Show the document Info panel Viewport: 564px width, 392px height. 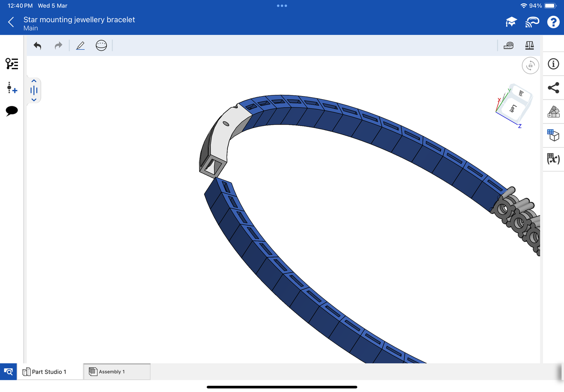[x=553, y=64]
